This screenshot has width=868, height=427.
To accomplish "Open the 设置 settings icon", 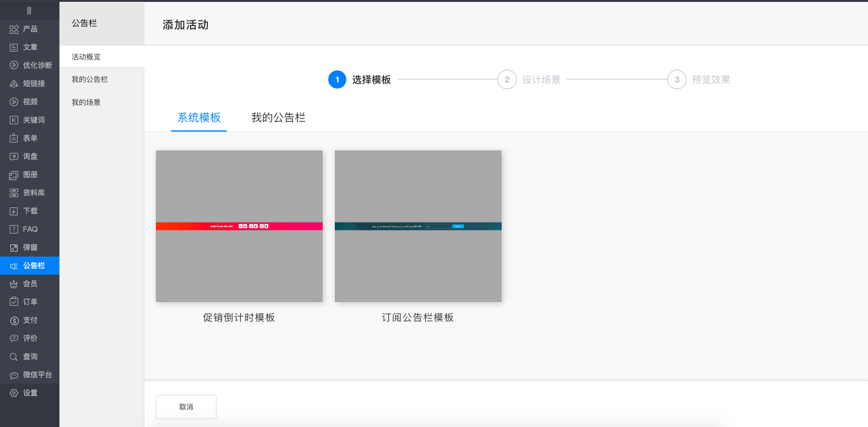I will (x=13, y=392).
